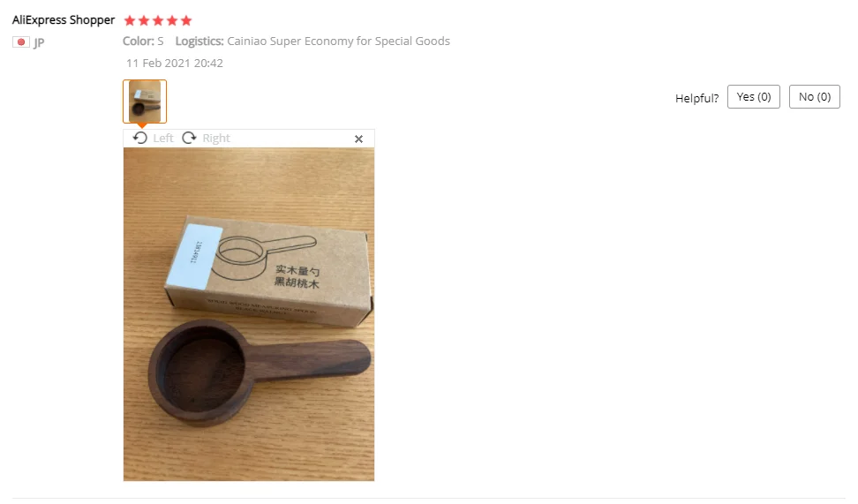Click the rotate right arrow icon
The image size is (858, 504).
coord(189,138)
